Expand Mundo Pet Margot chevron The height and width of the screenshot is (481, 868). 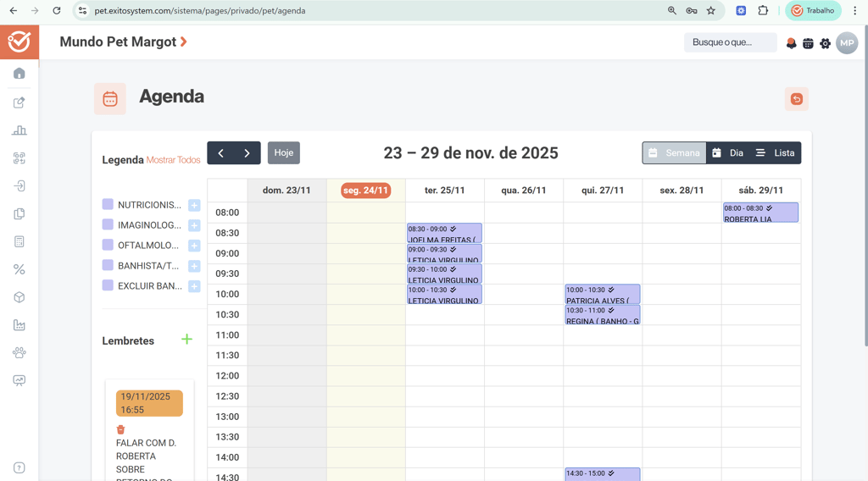[184, 41]
